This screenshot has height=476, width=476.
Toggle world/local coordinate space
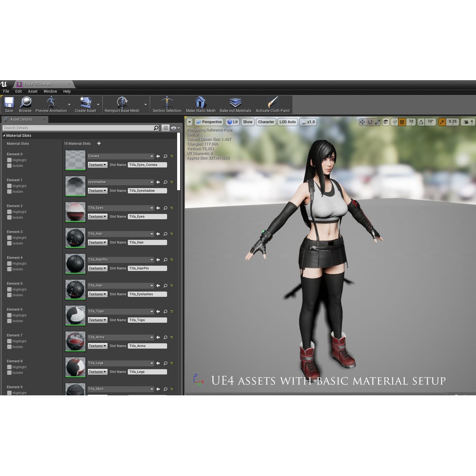click(x=386, y=122)
